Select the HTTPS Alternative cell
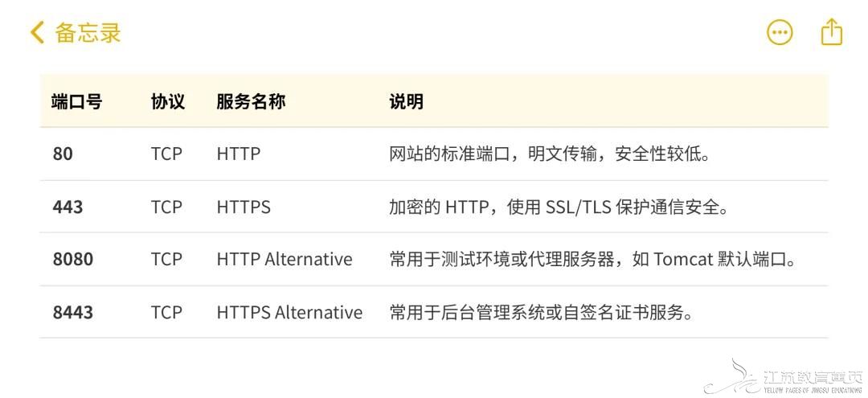868x398 pixels. pos(289,312)
